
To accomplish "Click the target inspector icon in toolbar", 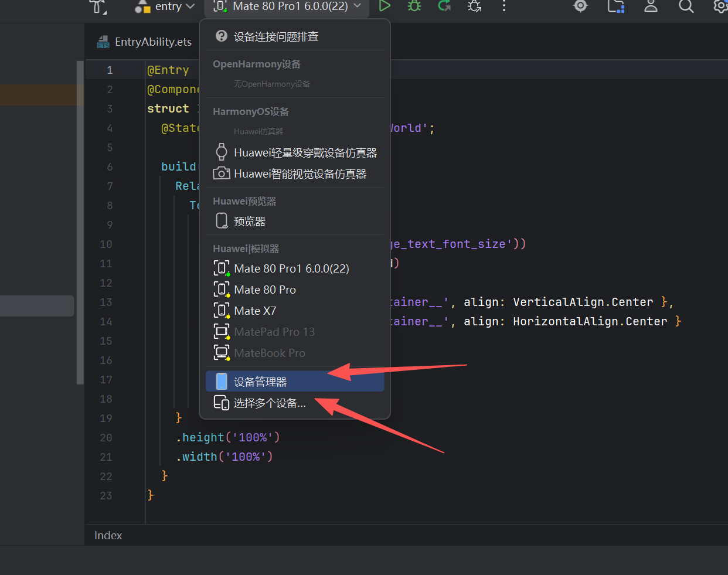I will point(580,6).
